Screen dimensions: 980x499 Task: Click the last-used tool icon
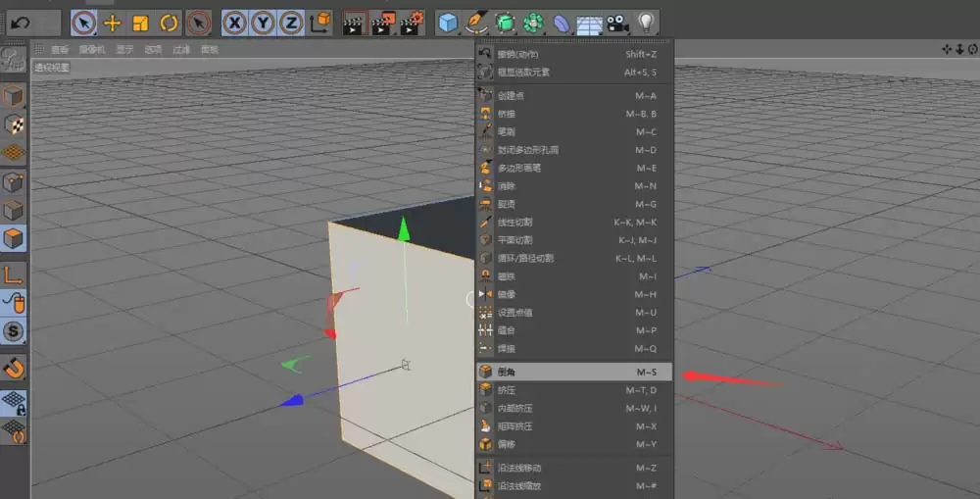point(198,24)
